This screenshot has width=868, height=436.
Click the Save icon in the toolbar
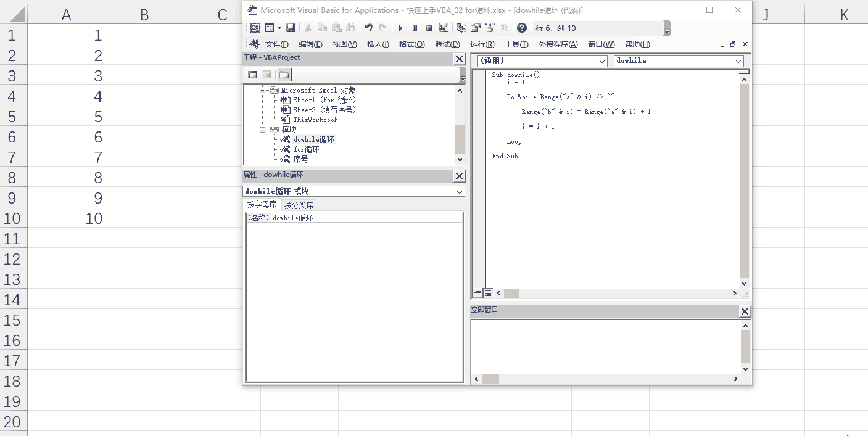[x=291, y=28]
